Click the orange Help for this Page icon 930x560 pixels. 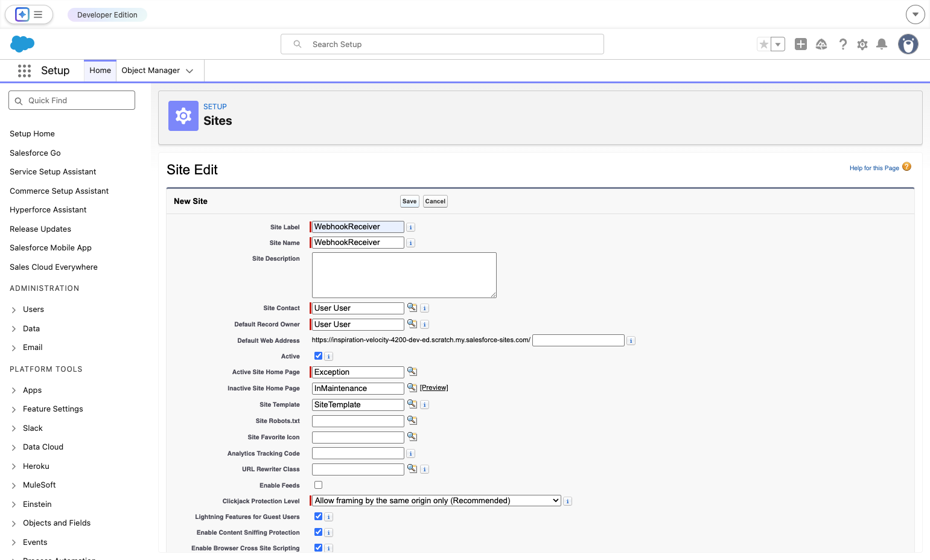906,167
